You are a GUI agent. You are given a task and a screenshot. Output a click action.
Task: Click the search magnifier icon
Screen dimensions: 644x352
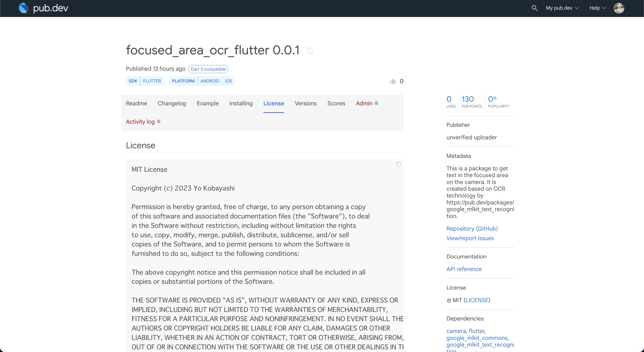coord(534,8)
